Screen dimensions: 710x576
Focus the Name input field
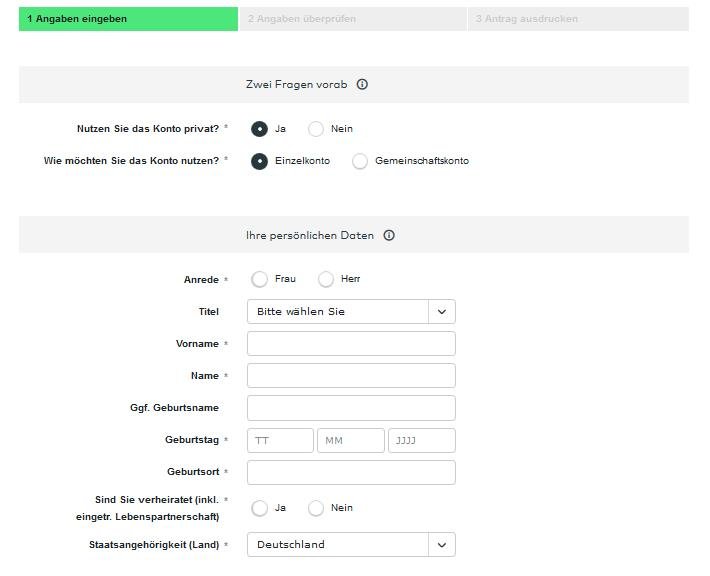point(351,376)
